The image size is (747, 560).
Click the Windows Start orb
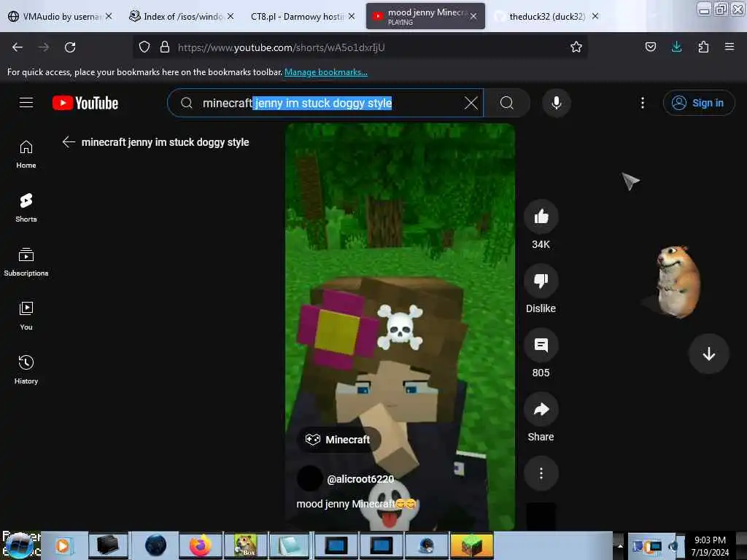[x=19, y=545]
